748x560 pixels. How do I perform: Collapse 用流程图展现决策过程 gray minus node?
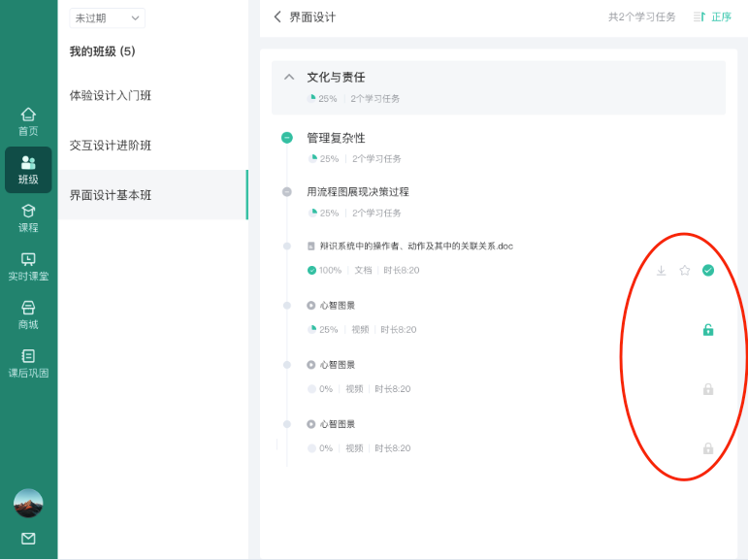[x=287, y=192]
